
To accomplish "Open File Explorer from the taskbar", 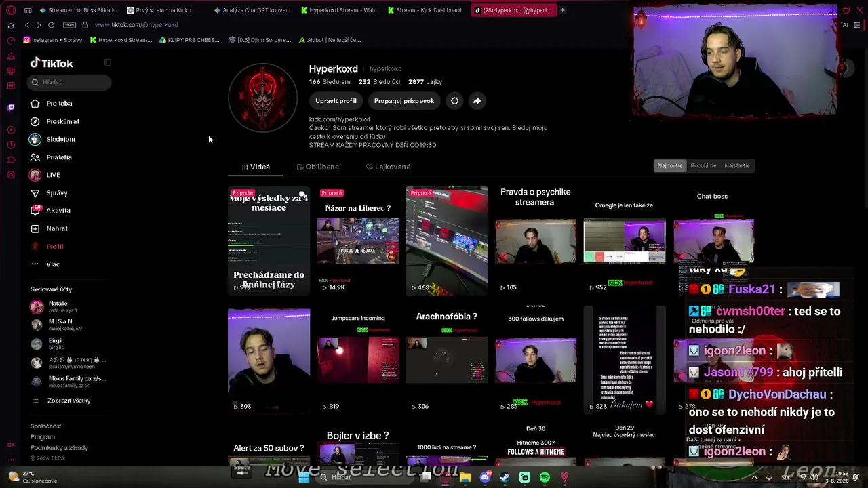I will [x=465, y=478].
